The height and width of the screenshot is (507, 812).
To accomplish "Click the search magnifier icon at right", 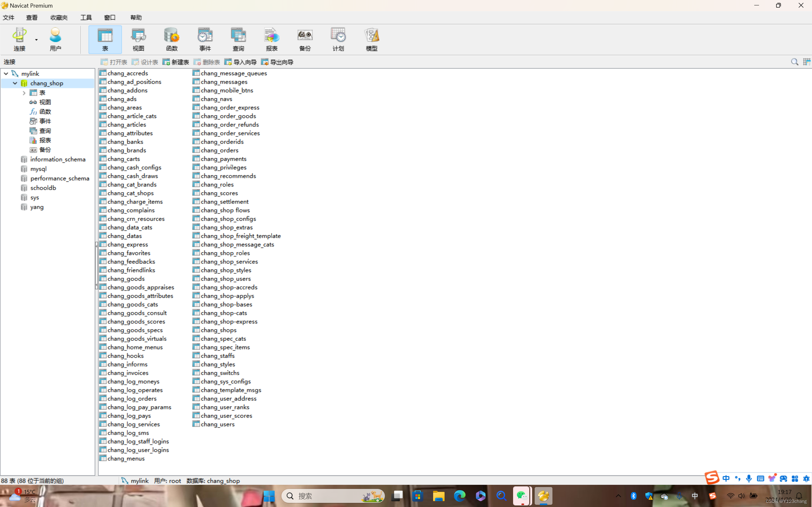I will (794, 62).
